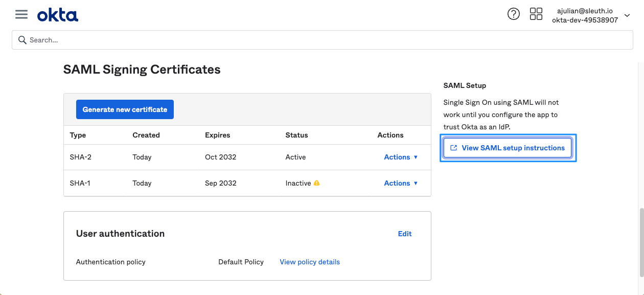Screen dimensions: 644x295
Task: Open the View policy details link
Action: point(310,262)
